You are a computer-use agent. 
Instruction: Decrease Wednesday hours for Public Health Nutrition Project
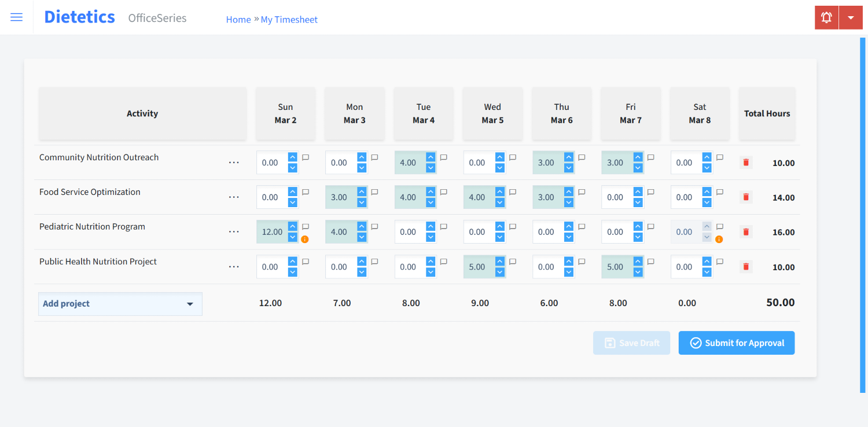499,271
